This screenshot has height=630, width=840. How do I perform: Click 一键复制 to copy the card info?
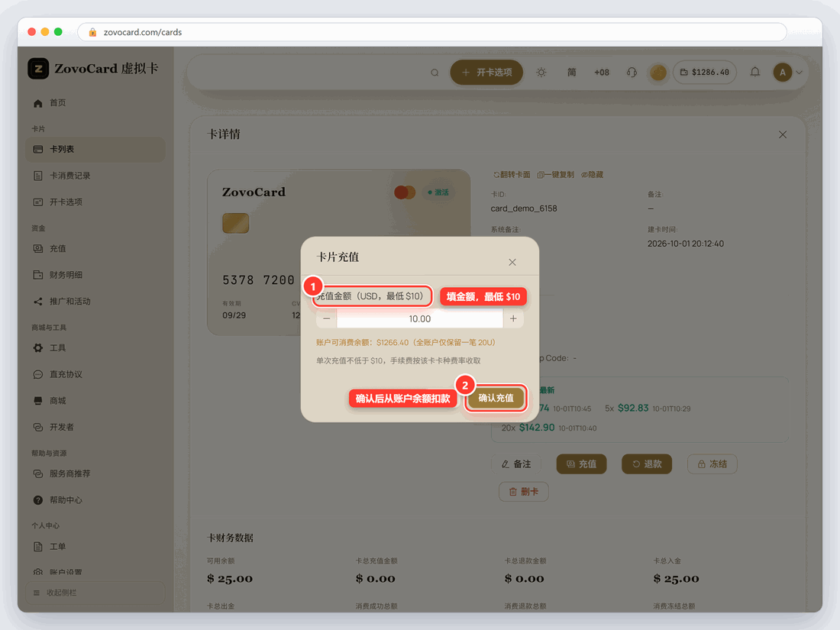tap(555, 175)
